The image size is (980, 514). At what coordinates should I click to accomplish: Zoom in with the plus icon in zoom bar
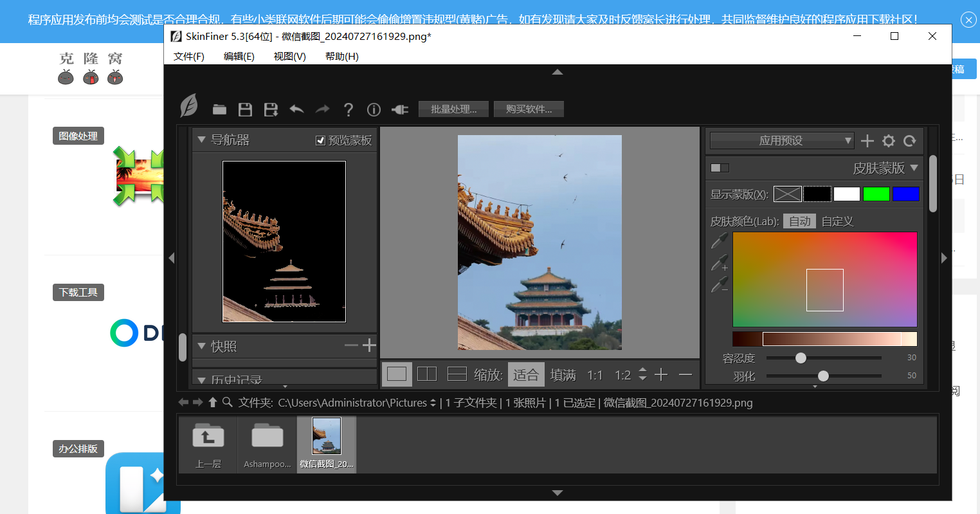pos(661,374)
